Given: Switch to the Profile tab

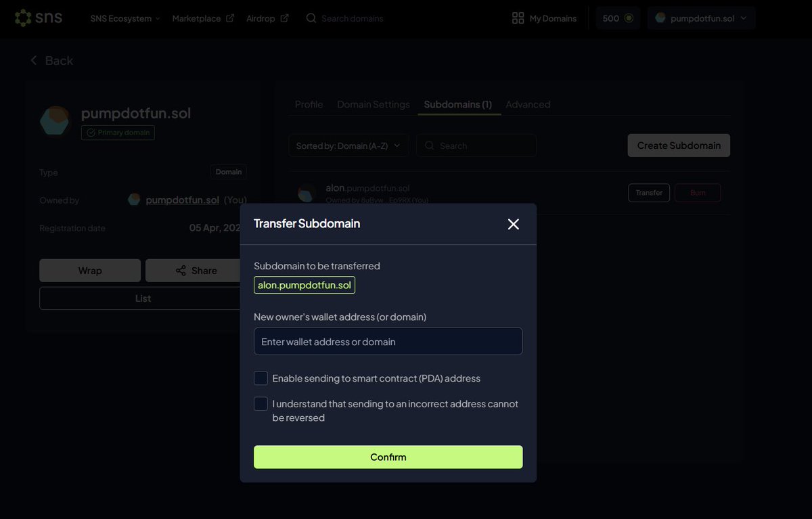Looking at the screenshot, I should [x=309, y=104].
